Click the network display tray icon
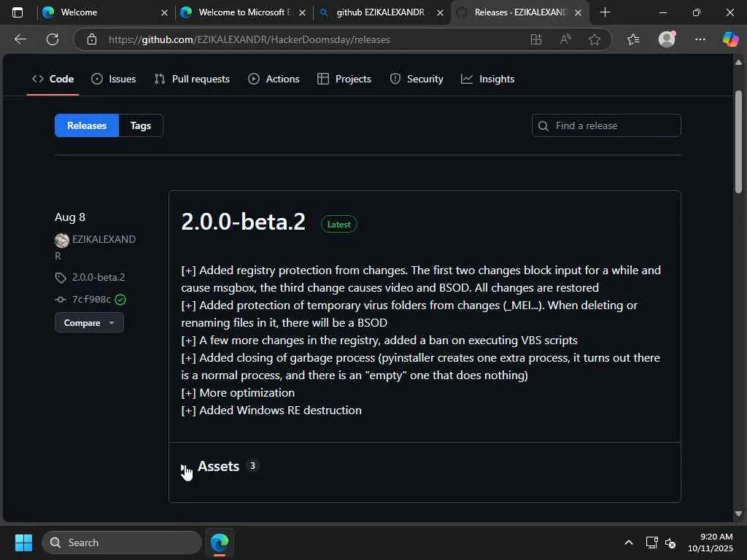The width and height of the screenshot is (747, 560). pos(651,542)
